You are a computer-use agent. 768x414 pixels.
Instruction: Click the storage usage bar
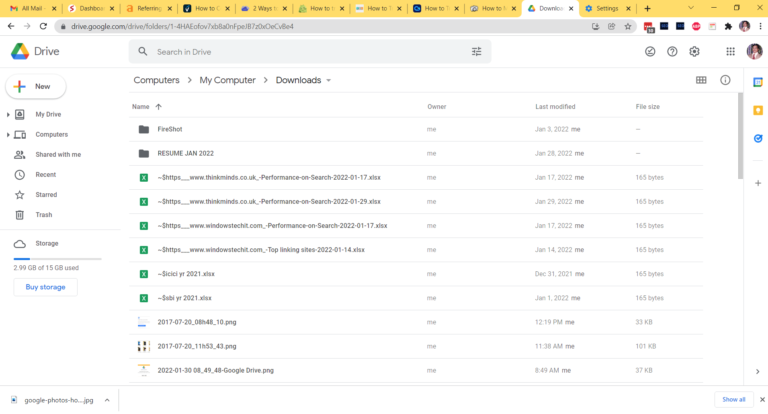coord(57,258)
